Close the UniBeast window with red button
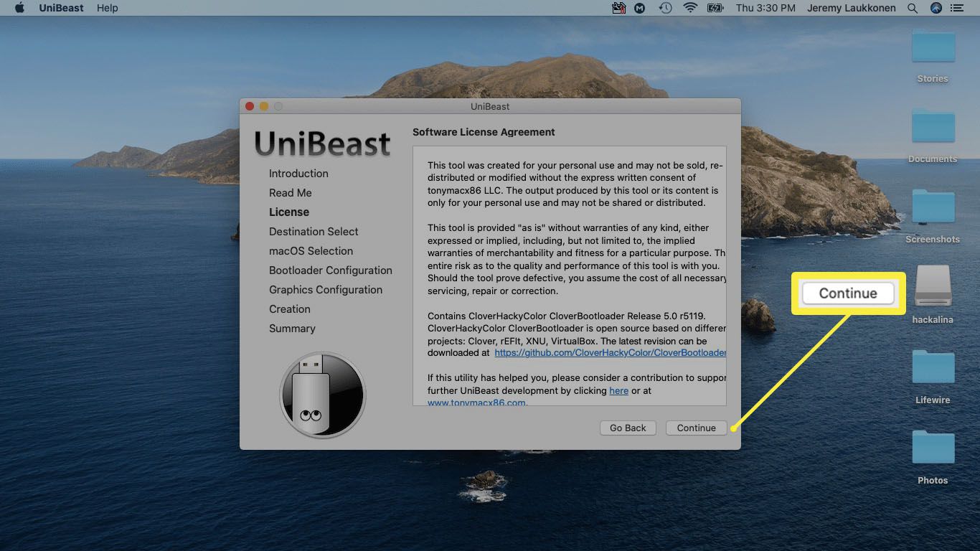Screen dimensions: 980x551 click(250, 106)
